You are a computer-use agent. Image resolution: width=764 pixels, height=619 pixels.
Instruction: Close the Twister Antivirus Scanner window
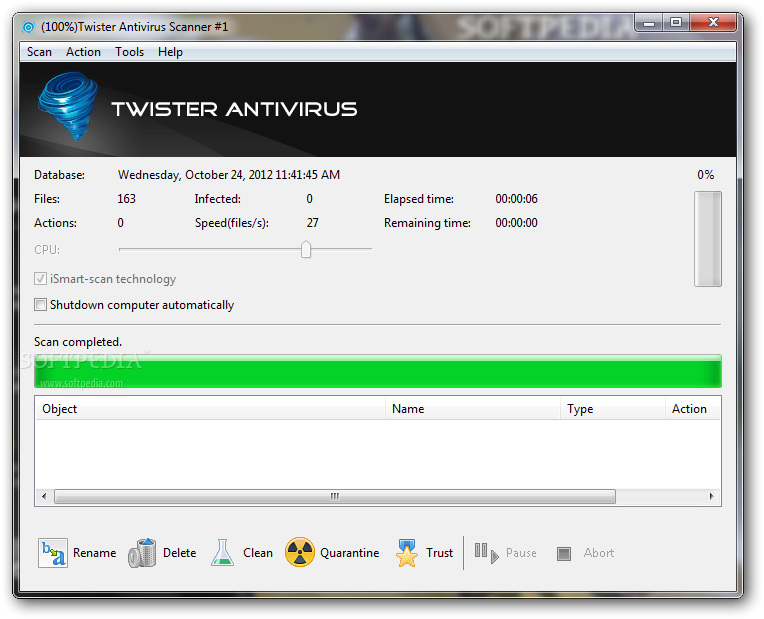pyautogui.click(x=713, y=22)
